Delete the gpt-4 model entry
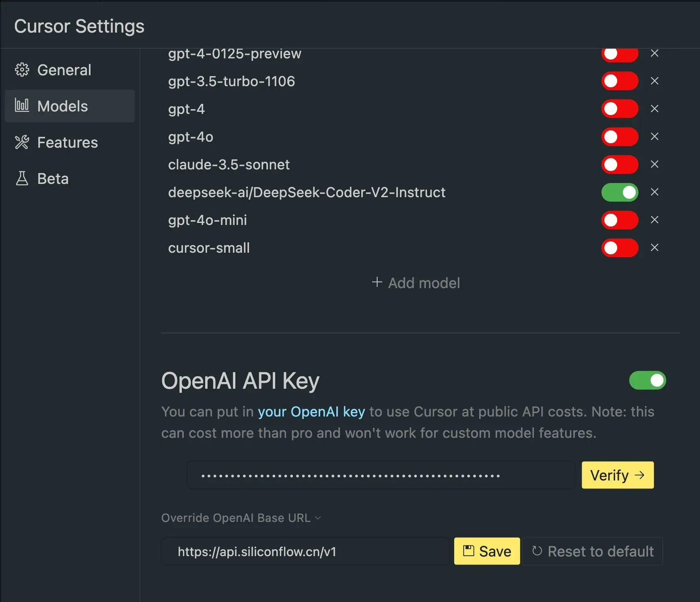This screenshot has width=700, height=602. point(655,109)
